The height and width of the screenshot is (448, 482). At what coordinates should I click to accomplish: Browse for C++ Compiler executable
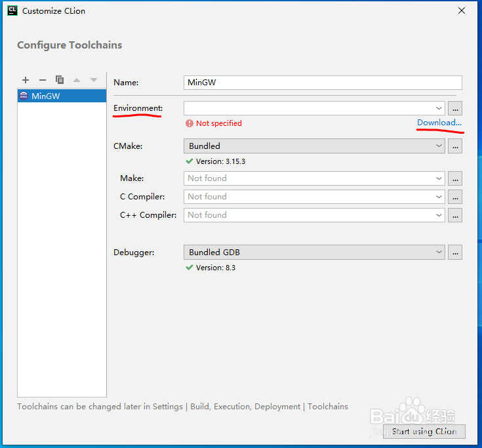tap(455, 215)
